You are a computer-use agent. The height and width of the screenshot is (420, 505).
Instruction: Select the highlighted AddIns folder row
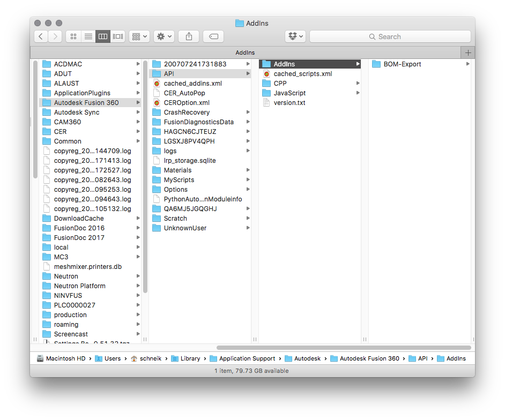310,64
